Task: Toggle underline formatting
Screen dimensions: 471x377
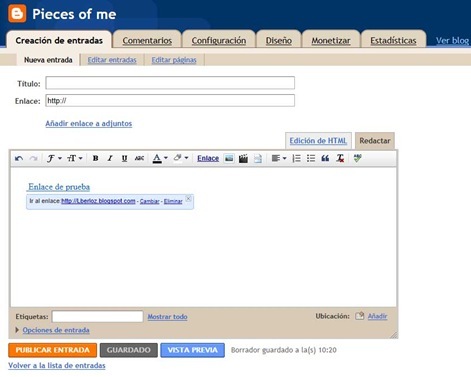Action: click(124, 159)
